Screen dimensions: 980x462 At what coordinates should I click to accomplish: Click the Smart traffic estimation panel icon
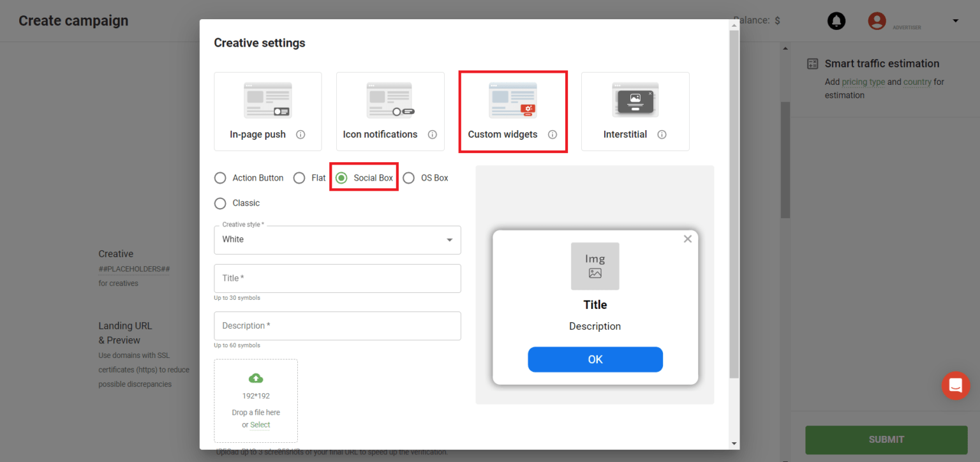(812, 63)
